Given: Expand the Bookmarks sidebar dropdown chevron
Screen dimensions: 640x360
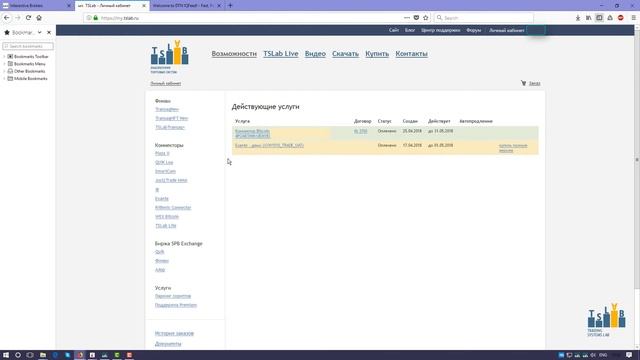Looking at the screenshot, I should pyautogui.click(x=40, y=32).
